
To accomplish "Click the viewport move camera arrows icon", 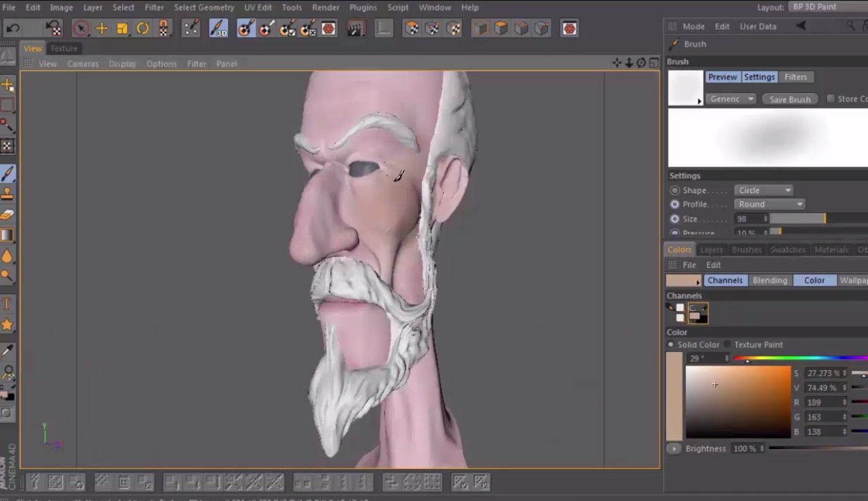I will 617,63.
